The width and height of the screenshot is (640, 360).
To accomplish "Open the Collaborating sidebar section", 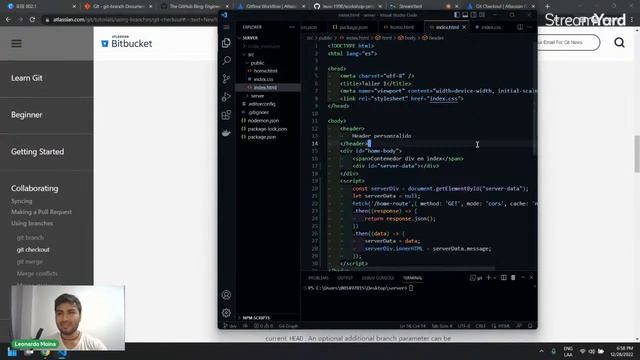I will pyautogui.click(x=35, y=188).
